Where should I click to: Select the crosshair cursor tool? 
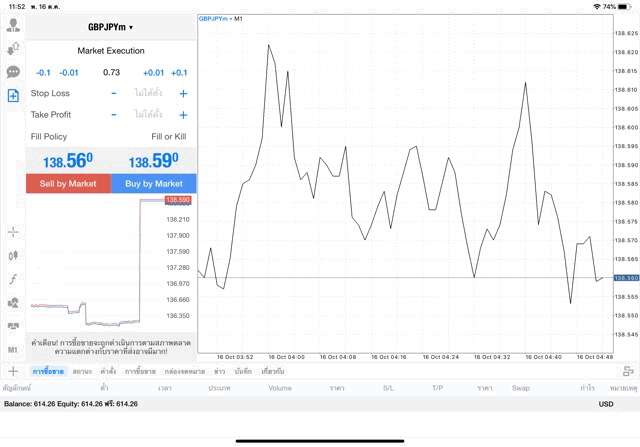point(13,232)
